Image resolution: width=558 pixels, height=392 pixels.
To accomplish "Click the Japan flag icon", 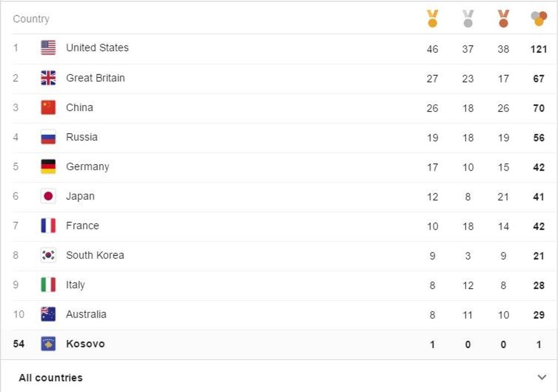I will pyautogui.click(x=48, y=196).
